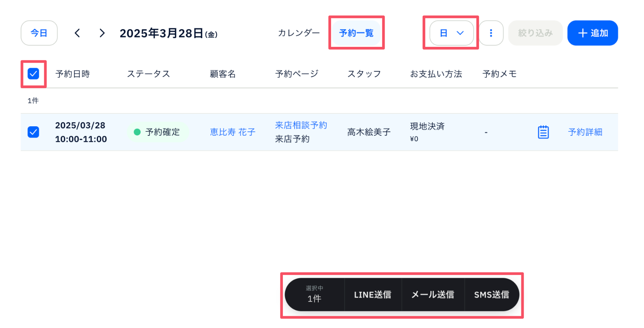The height and width of the screenshot is (328, 644).
Task: Open customer 恵比寿 花子 link
Action: click(232, 132)
